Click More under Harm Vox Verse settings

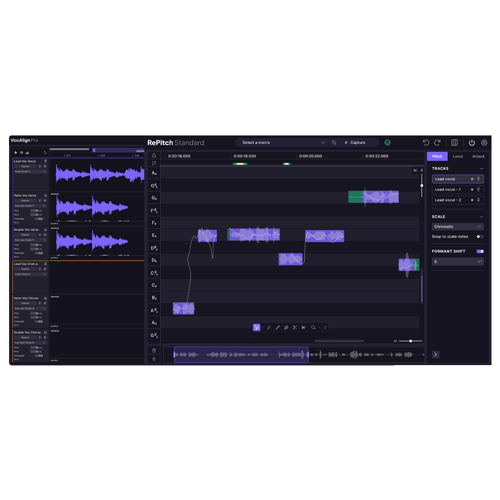click(16, 223)
